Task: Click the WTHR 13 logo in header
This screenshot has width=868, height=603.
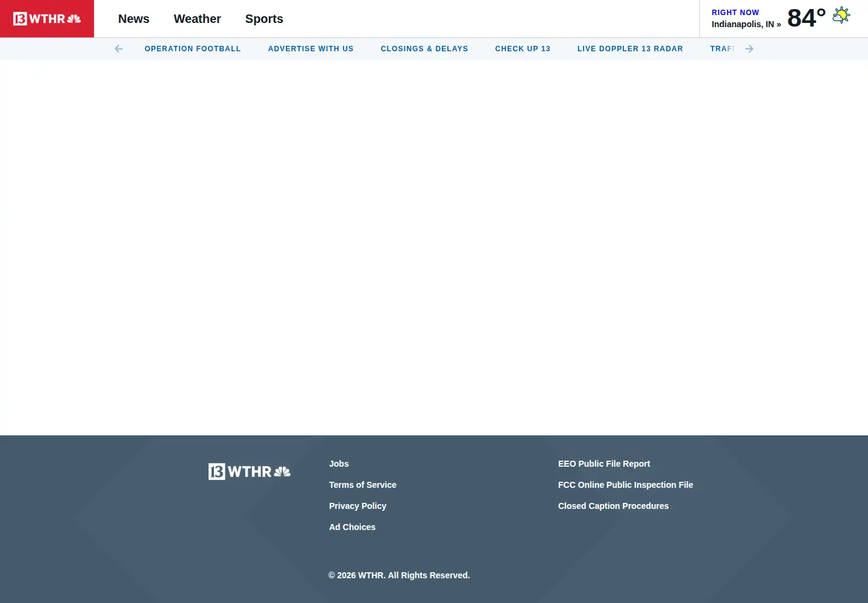Action: coord(47,19)
